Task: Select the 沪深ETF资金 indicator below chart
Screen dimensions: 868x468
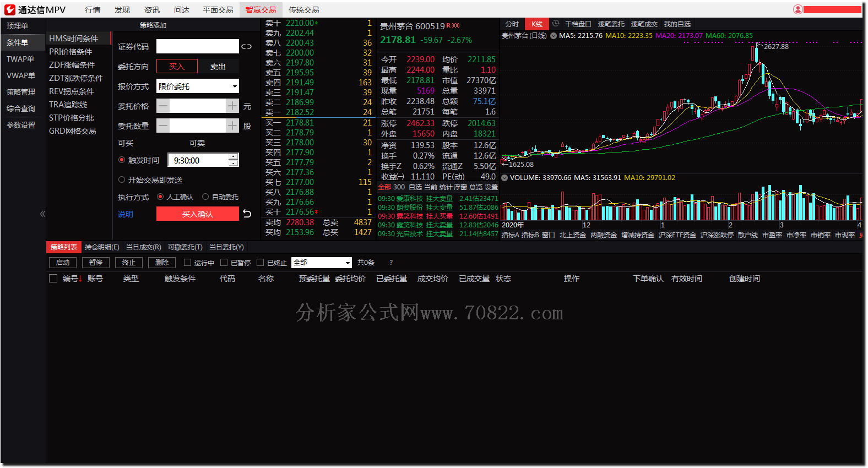Action: coord(677,235)
